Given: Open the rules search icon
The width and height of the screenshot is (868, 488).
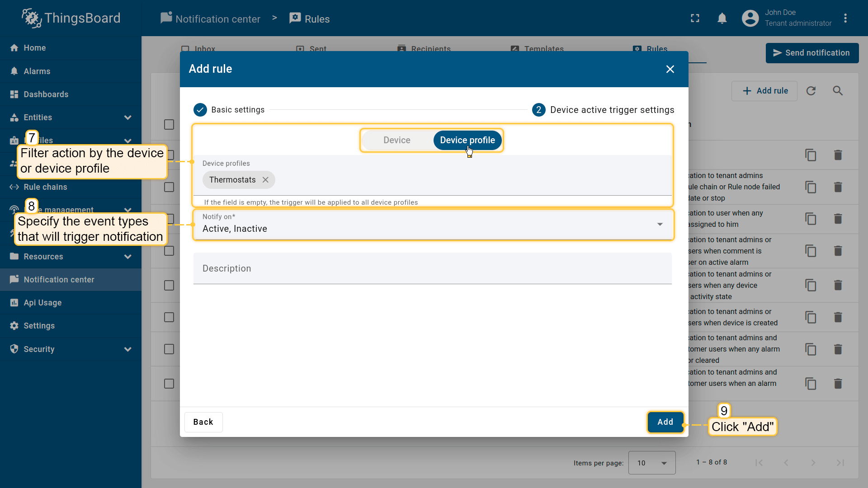Looking at the screenshot, I should (x=838, y=91).
